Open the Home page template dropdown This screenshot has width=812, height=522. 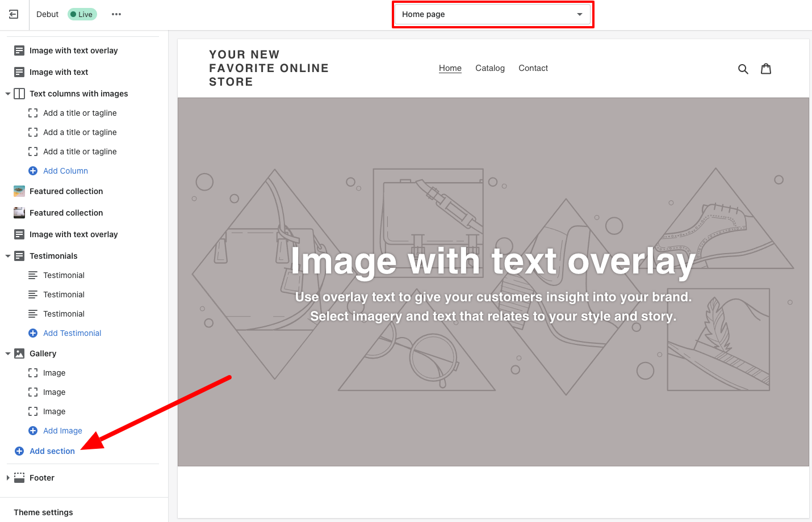pos(492,14)
